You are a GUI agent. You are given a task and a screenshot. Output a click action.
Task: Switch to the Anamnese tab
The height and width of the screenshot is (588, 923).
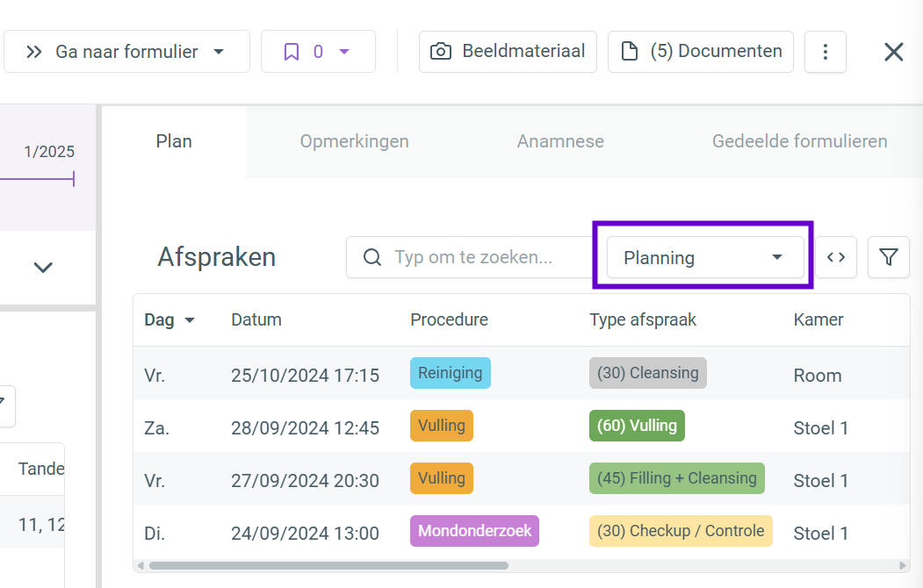click(x=560, y=141)
